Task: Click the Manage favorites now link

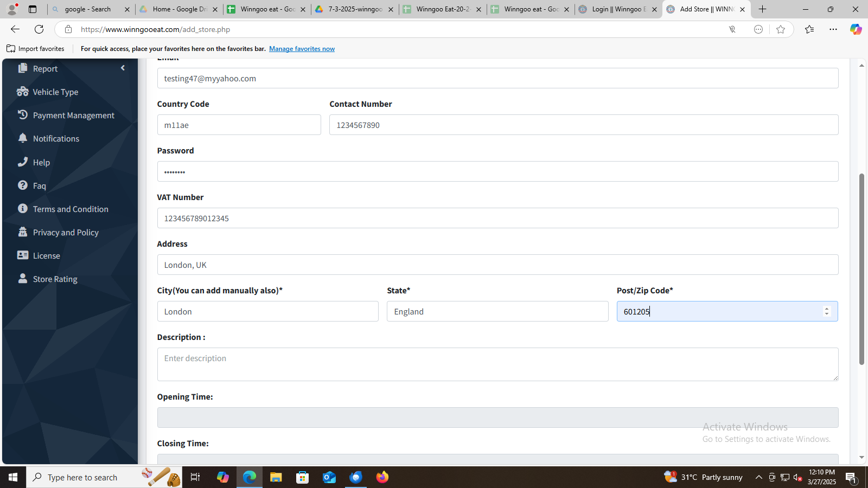Action: tap(302, 49)
